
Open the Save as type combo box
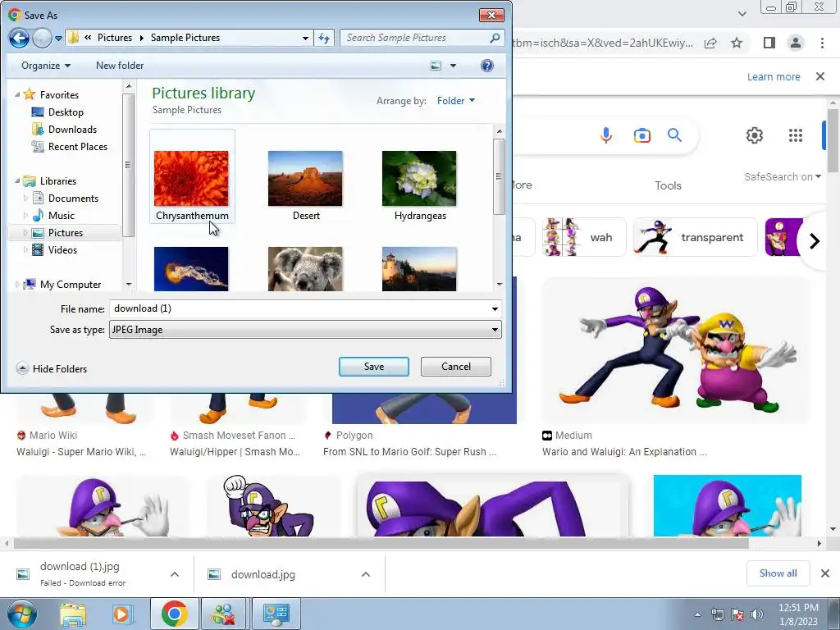point(305,330)
